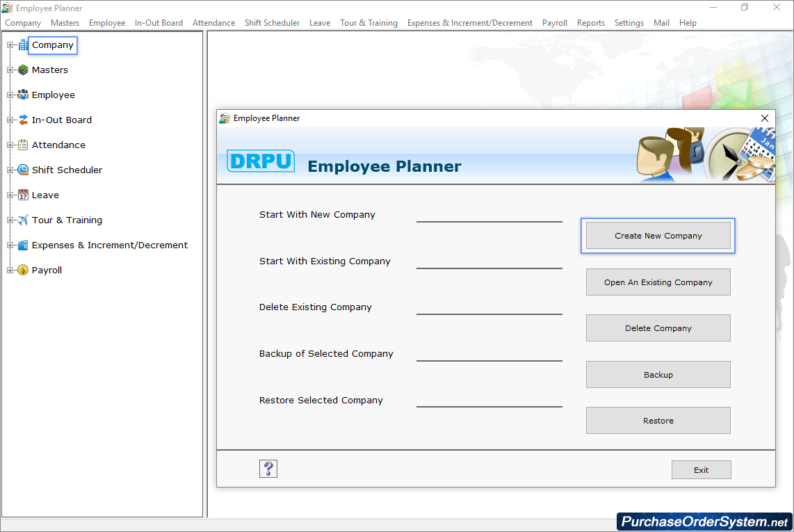Expand the Attendance tree node
Image resolution: width=794 pixels, height=532 pixels.
pyautogui.click(x=10, y=145)
